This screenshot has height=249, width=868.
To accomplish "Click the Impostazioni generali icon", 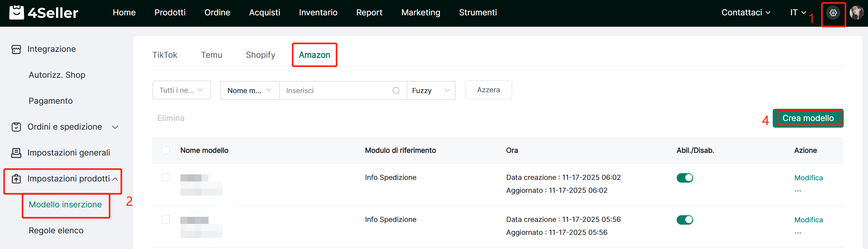I will [x=16, y=153].
